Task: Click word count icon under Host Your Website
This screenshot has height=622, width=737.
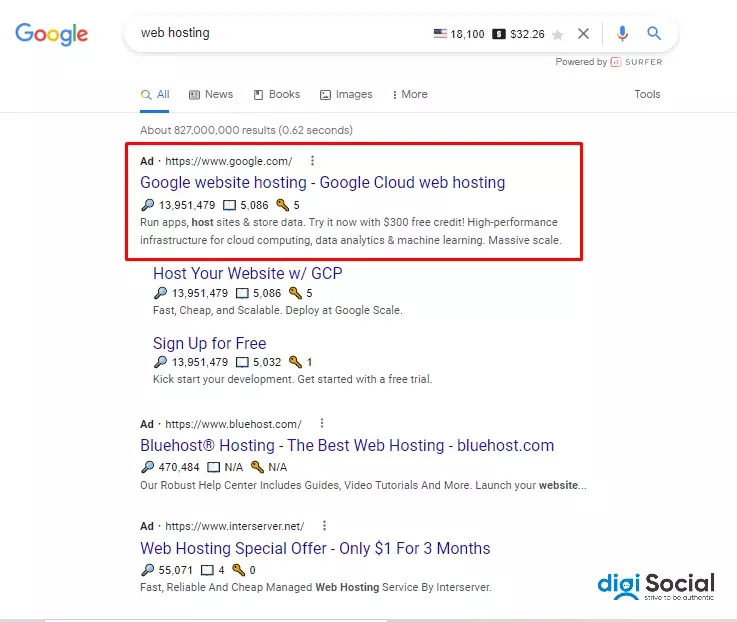Action: tap(242, 293)
